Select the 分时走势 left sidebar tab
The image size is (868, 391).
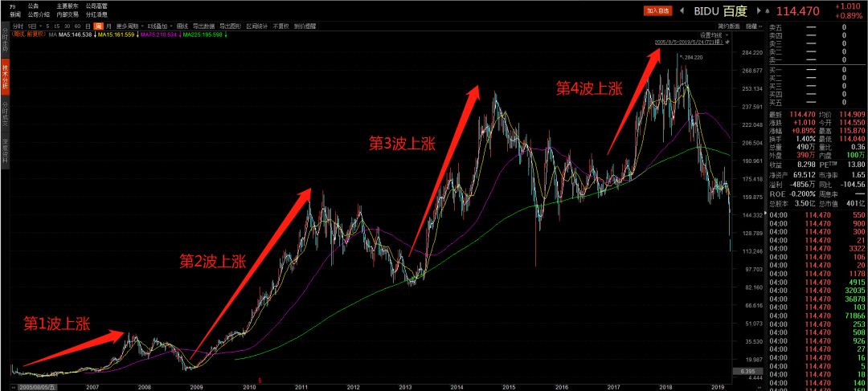(5, 39)
